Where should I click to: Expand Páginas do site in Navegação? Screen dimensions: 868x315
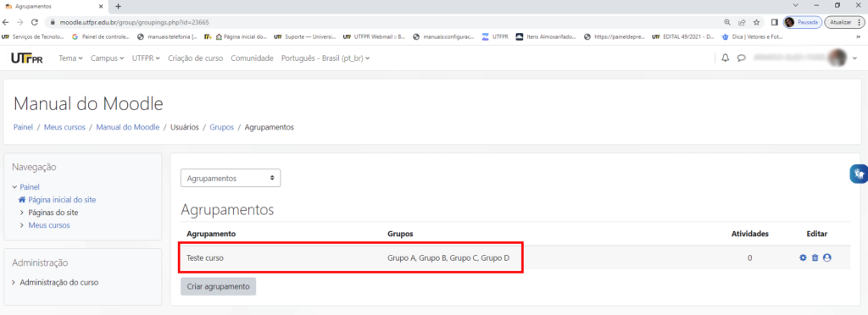click(22, 213)
